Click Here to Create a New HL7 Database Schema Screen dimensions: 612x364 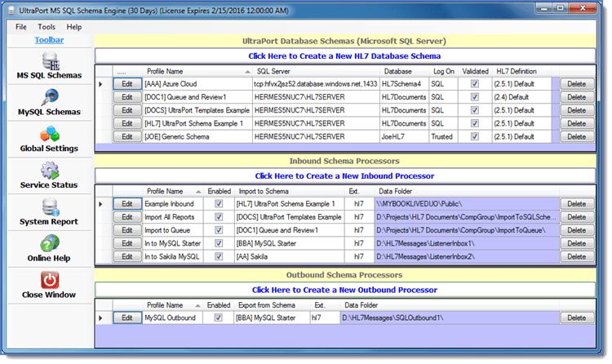[344, 55]
